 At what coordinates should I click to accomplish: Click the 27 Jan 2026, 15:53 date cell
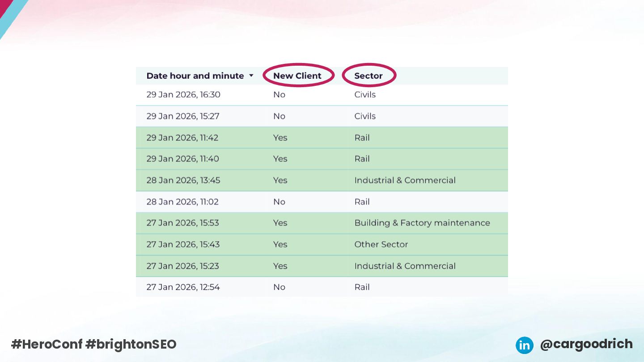click(183, 223)
